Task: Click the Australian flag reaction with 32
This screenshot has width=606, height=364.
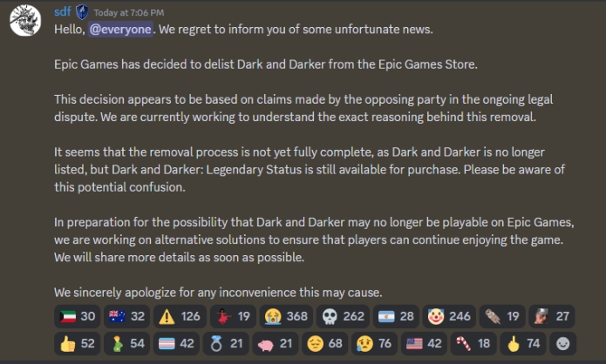Action: click(x=126, y=316)
